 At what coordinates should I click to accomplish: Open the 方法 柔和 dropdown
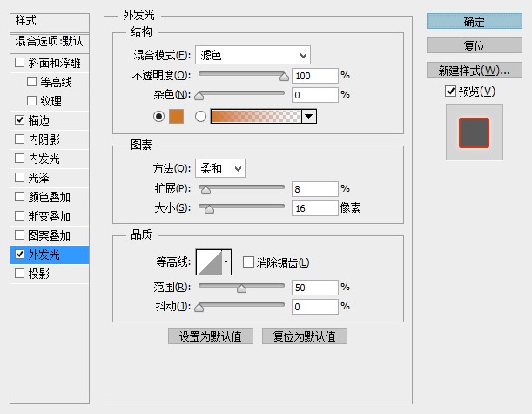pyautogui.click(x=220, y=168)
